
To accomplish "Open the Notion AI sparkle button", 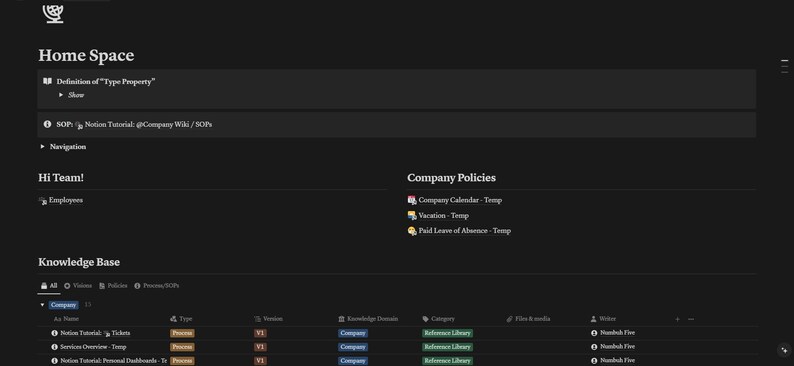I will [784, 350].
